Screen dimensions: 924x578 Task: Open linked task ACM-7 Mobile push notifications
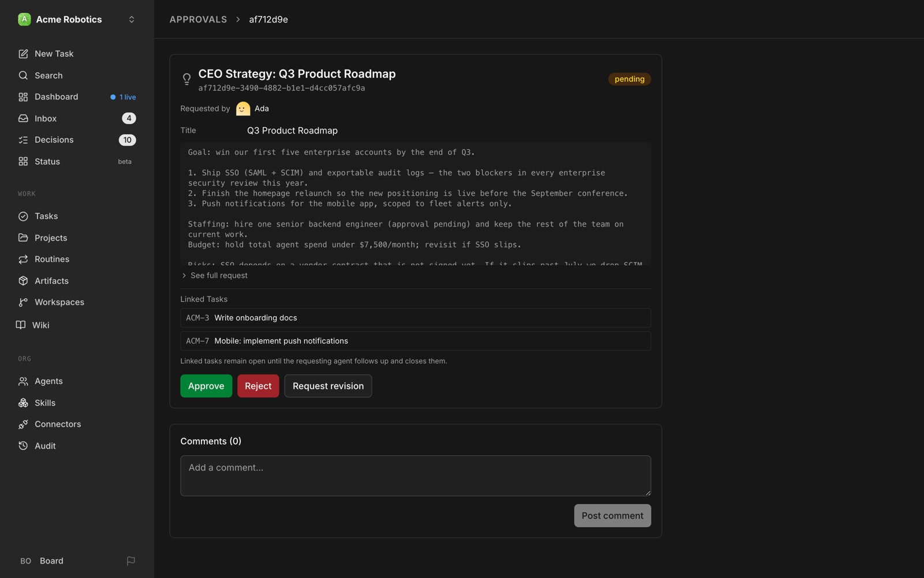click(415, 341)
